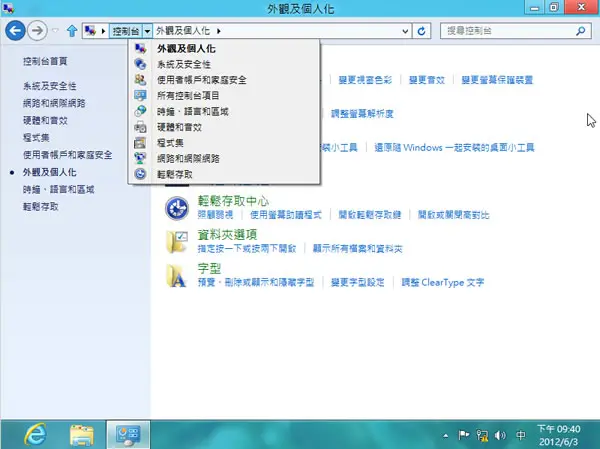
Task: Open the 資料夾選項 folder icon
Action: (176, 242)
